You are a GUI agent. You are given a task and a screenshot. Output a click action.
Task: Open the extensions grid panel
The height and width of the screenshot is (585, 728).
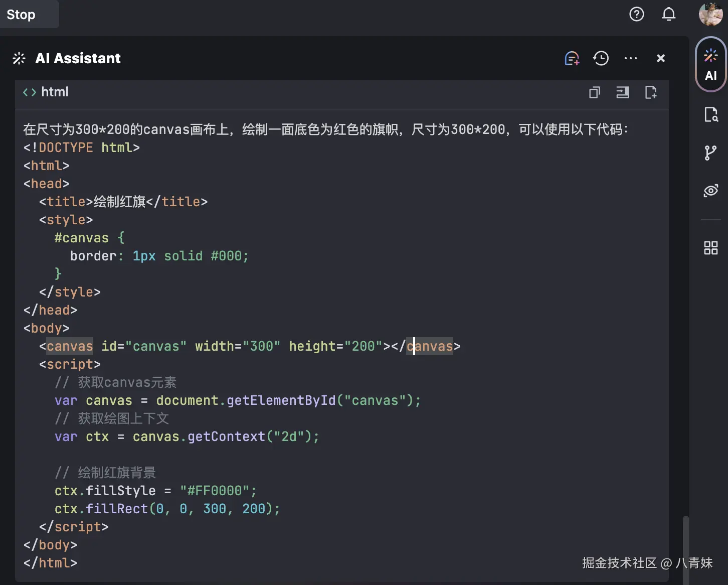pyautogui.click(x=710, y=248)
